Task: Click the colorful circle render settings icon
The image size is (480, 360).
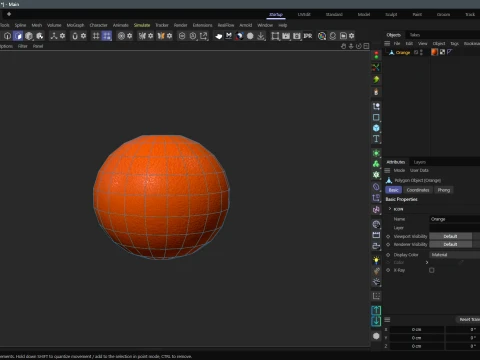Action: pyautogui.click(x=322, y=36)
